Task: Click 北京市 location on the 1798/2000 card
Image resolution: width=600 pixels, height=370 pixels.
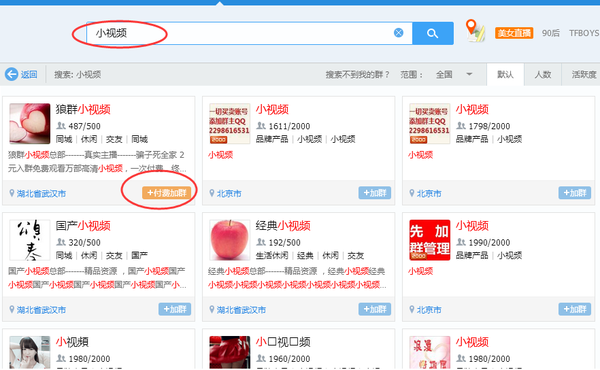Action: pyautogui.click(x=429, y=194)
